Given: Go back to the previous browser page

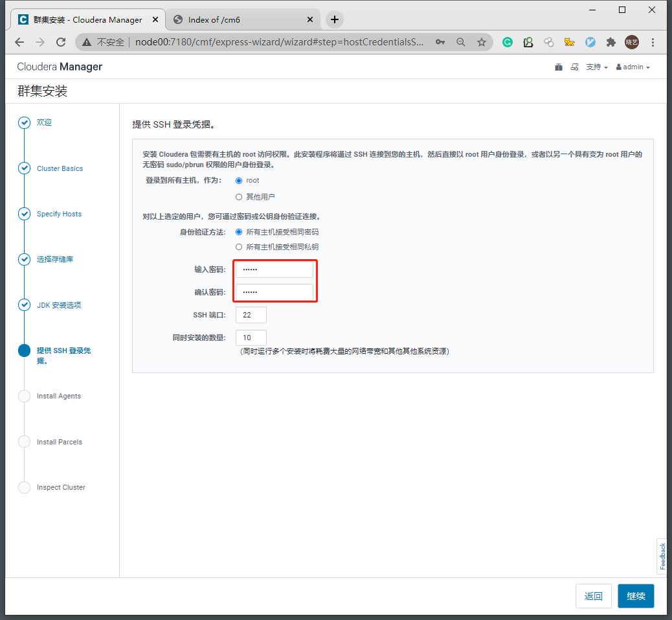Looking at the screenshot, I should pyautogui.click(x=19, y=42).
